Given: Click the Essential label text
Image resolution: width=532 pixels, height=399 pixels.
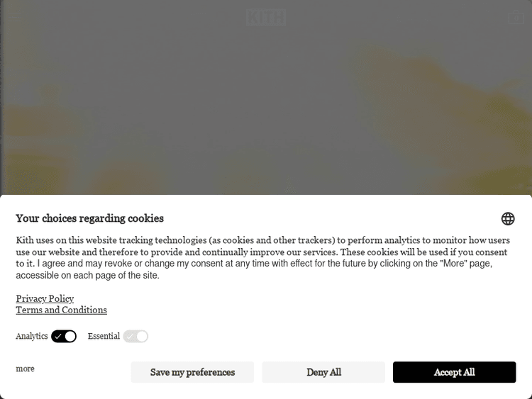Looking at the screenshot, I should tap(104, 337).
